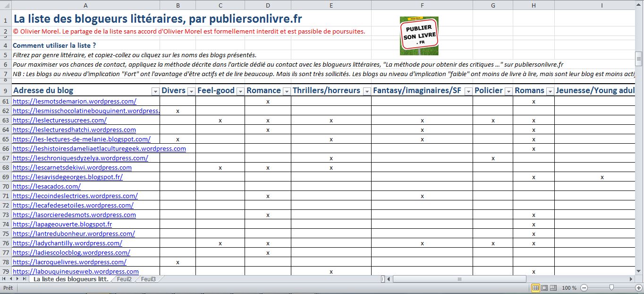The image size is (644, 294).
Task: Open the leslecturesdhatchi.wordpress.com link
Action: (74, 130)
